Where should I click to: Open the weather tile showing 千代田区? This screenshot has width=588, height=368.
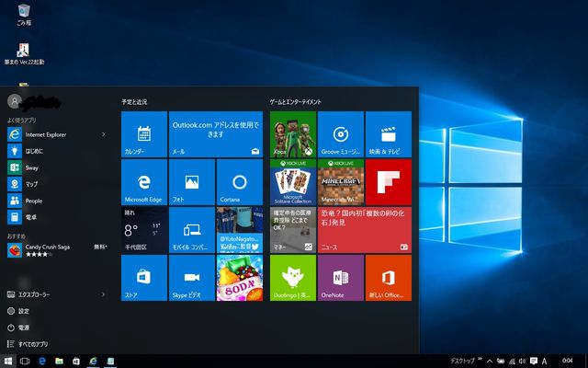(144, 230)
